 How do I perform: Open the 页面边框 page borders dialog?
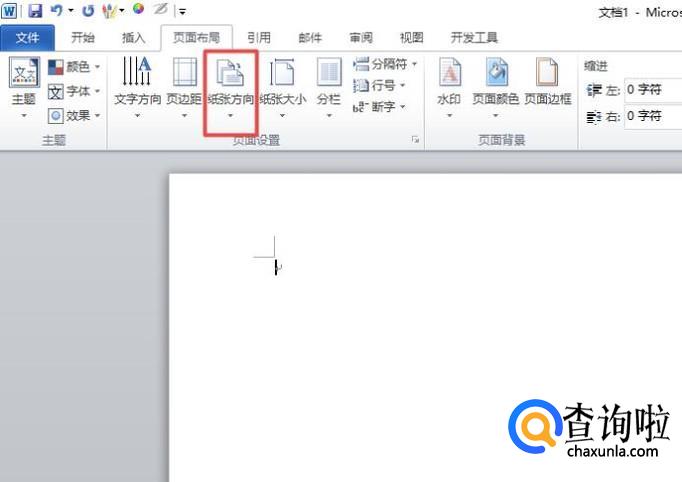548,82
